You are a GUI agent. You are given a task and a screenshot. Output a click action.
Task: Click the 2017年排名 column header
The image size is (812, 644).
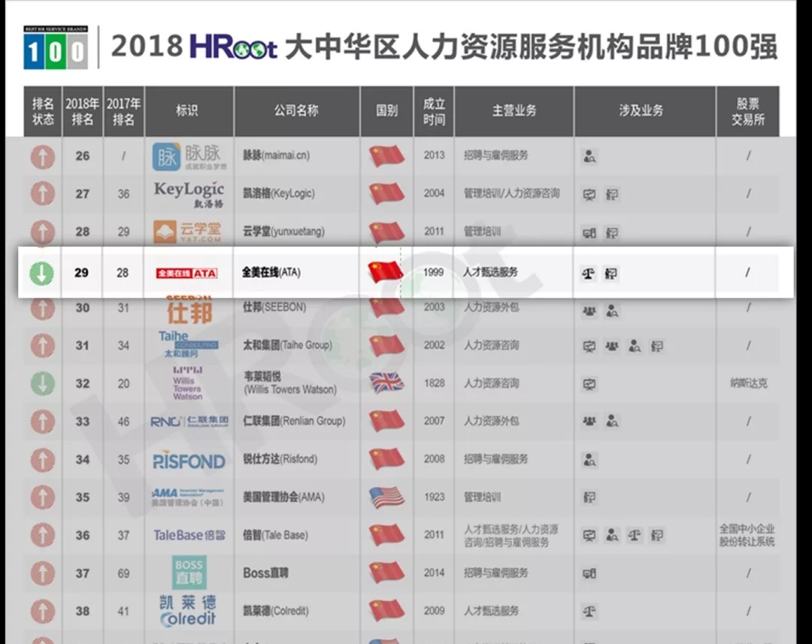[x=124, y=111]
